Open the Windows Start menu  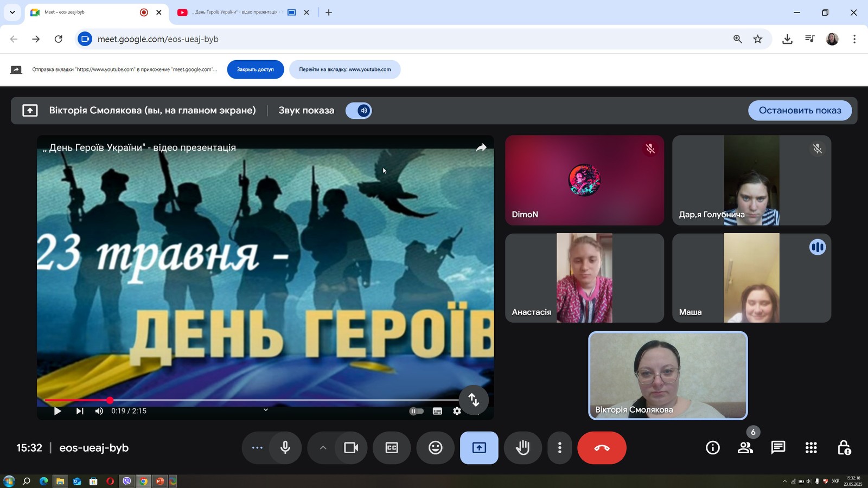pos(9,481)
